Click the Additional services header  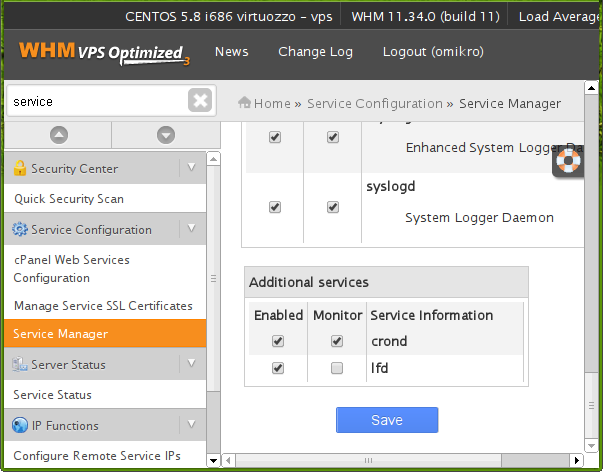pos(386,282)
